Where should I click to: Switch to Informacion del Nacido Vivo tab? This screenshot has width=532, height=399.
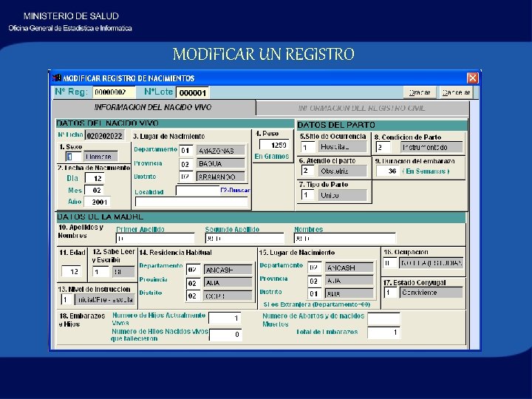(x=153, y=108)
